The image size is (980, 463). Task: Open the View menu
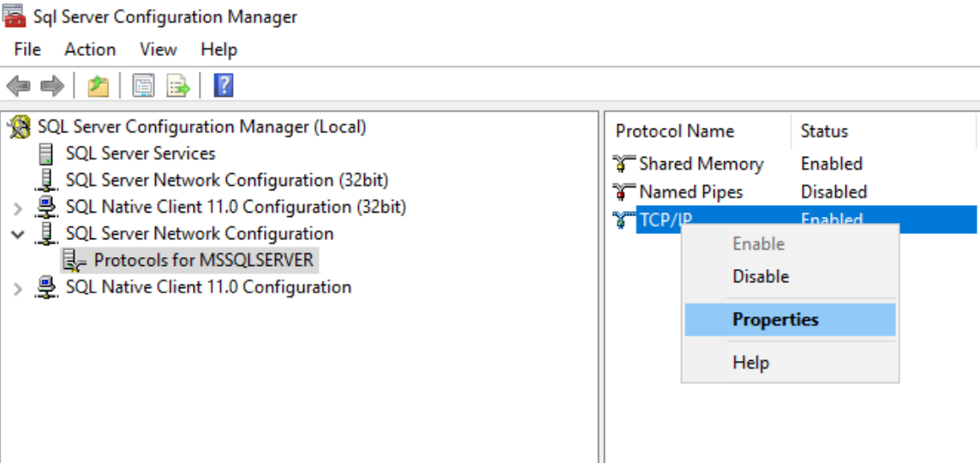point(158,50)
